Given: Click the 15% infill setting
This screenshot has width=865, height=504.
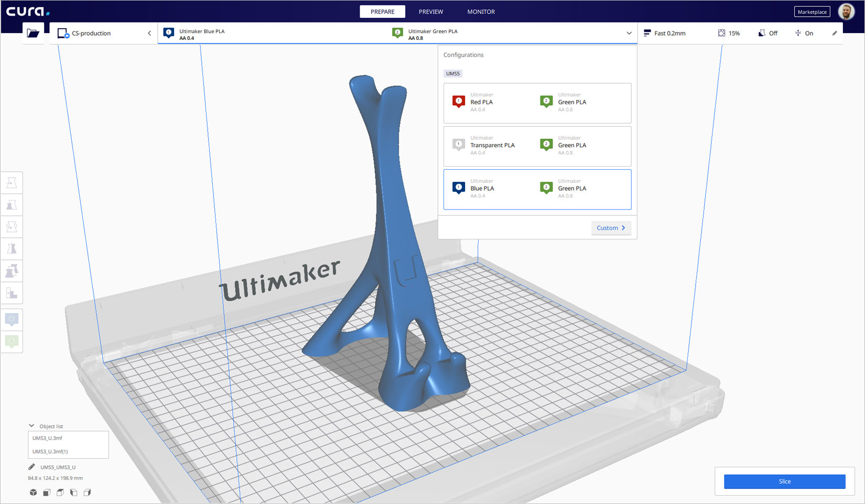Looking at the screenshot, I should [729, 33].
